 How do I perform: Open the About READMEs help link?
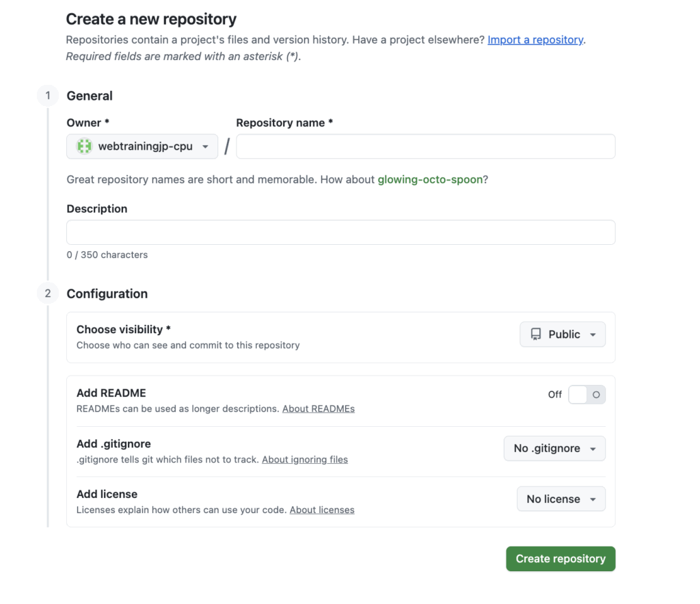[318, 409]
